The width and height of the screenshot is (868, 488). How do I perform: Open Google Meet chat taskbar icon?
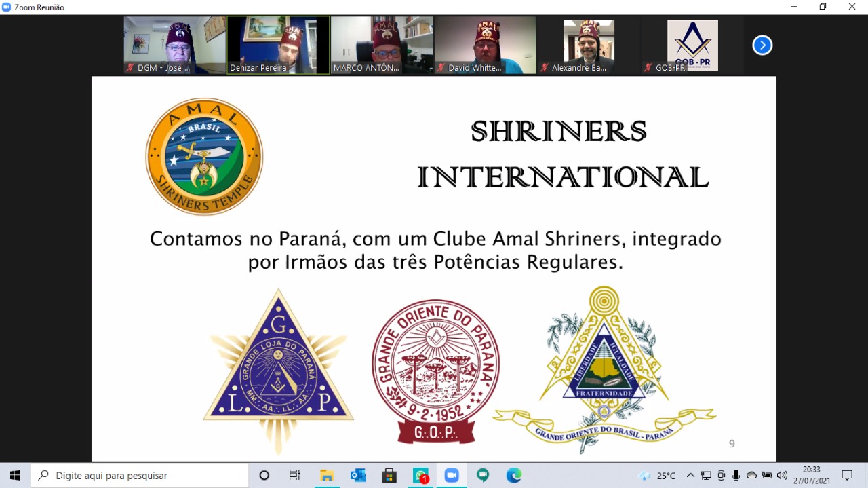(483, 476)
